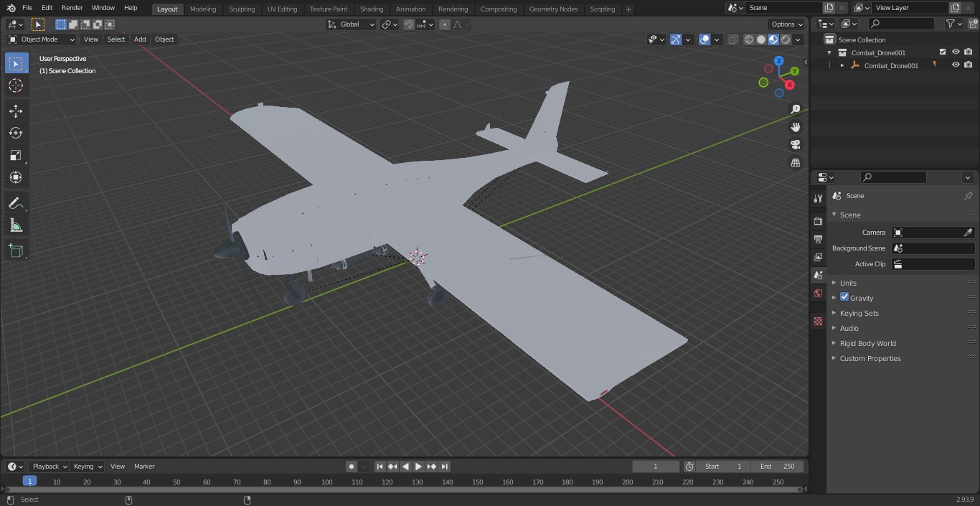The height and width of the screenshot is (506, 980).
Task: Play the animation forward
Action: coord(418,467)
